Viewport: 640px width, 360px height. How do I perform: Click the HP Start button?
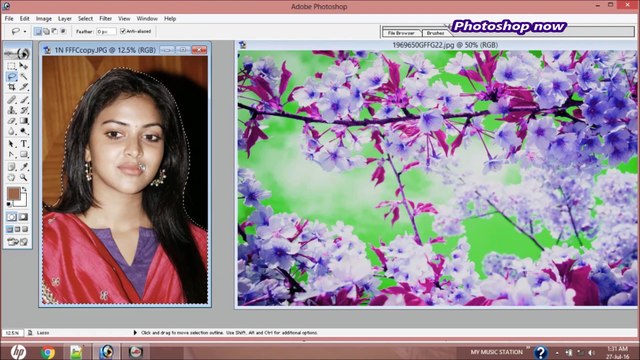click(x=18, y=352)
